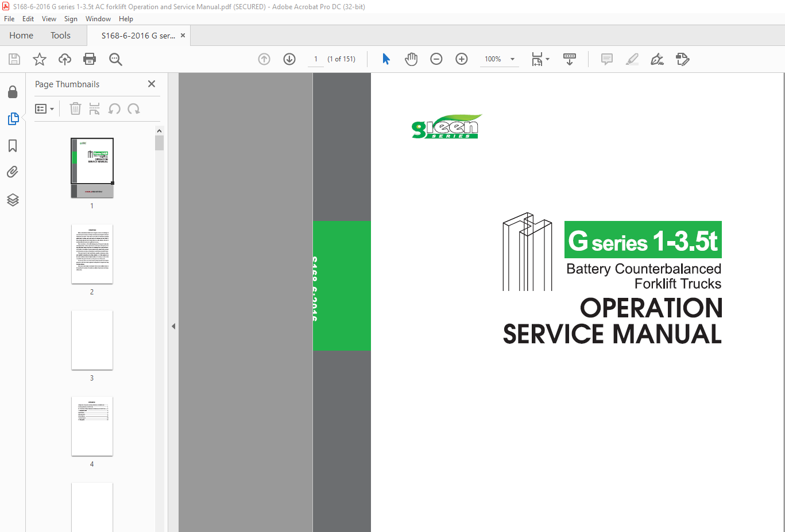Open the Sign menu
Image resolution: width=785 pixels, height=532 pixels.
click(x=71, y=19)
